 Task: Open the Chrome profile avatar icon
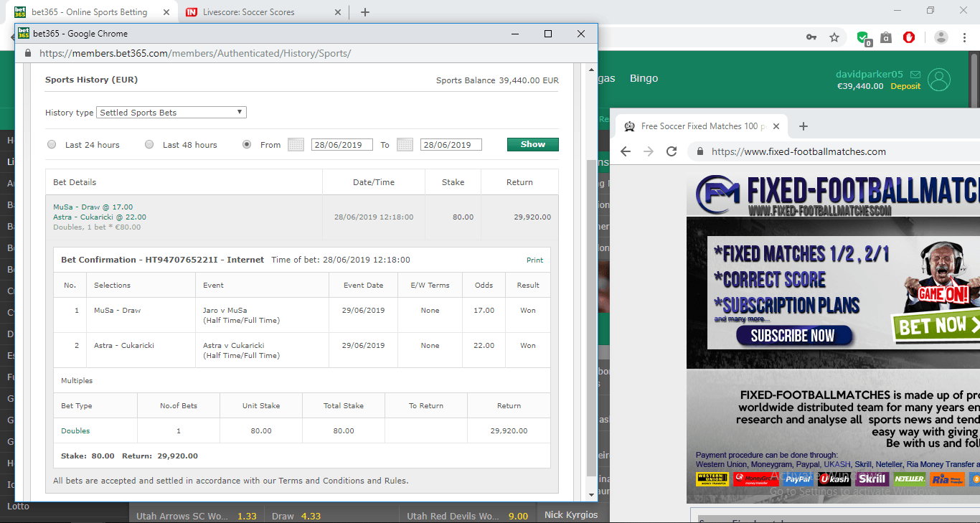click(941, 37)
